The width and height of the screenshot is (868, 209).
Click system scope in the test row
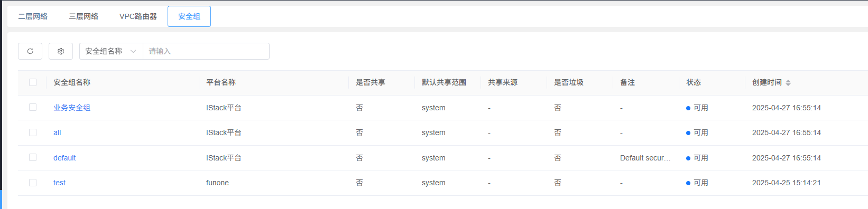tap(433, 183)
